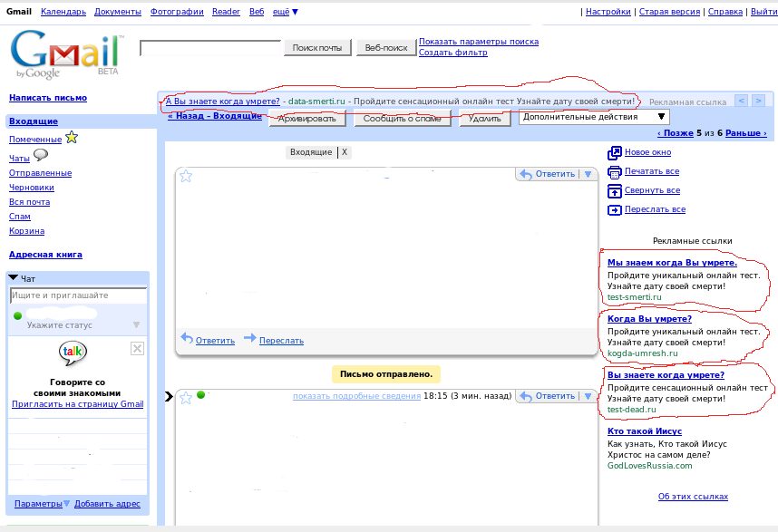Click the Веб-поиск button
778x532 pixels.
click(386, 48)
